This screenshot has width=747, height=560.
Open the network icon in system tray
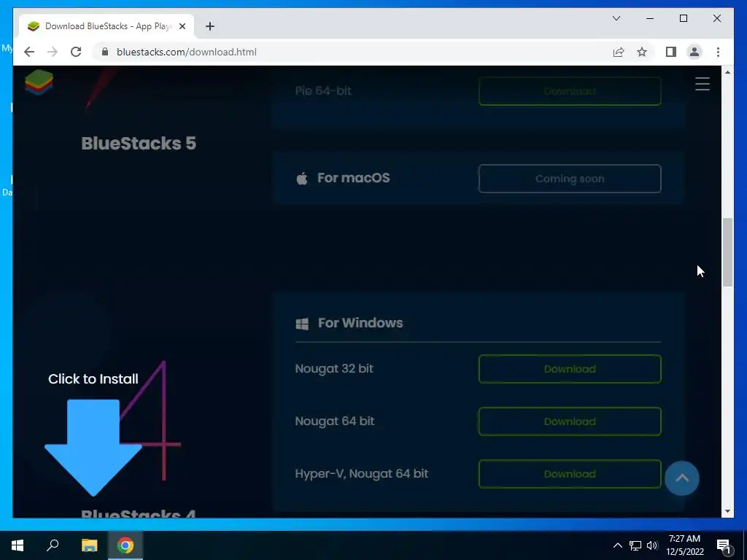[635, 545]
